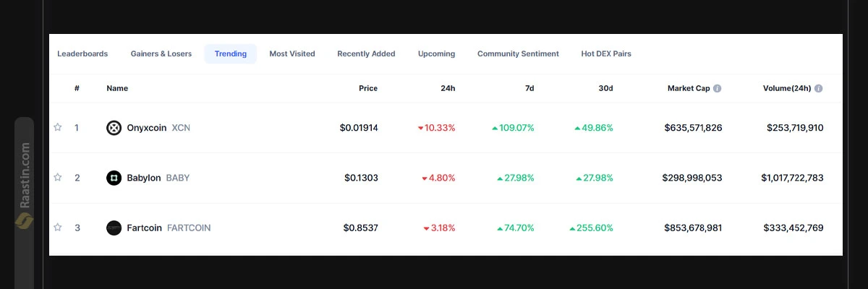Click Onyxcoin's 10.33% 24h change
868x289 pixels.
coord(437,128)
